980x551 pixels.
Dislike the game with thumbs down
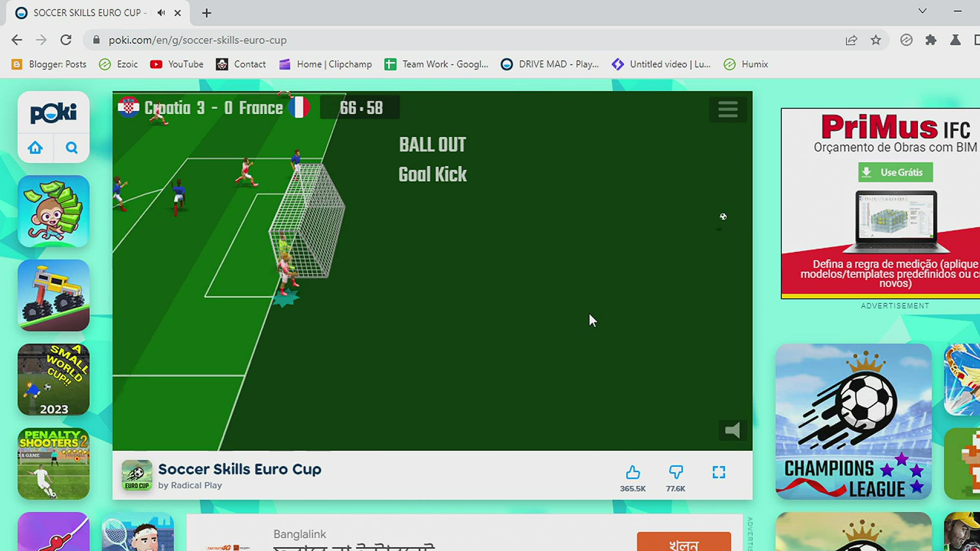676,472
